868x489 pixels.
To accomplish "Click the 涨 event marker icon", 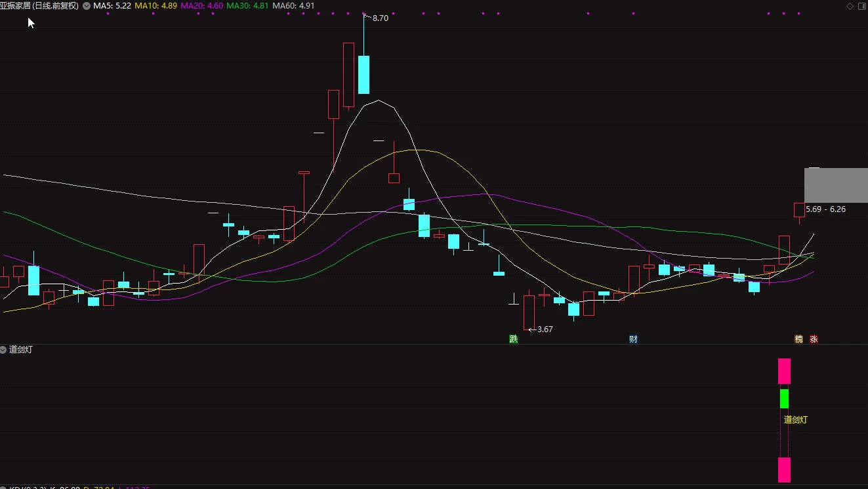I will point(814,339).
